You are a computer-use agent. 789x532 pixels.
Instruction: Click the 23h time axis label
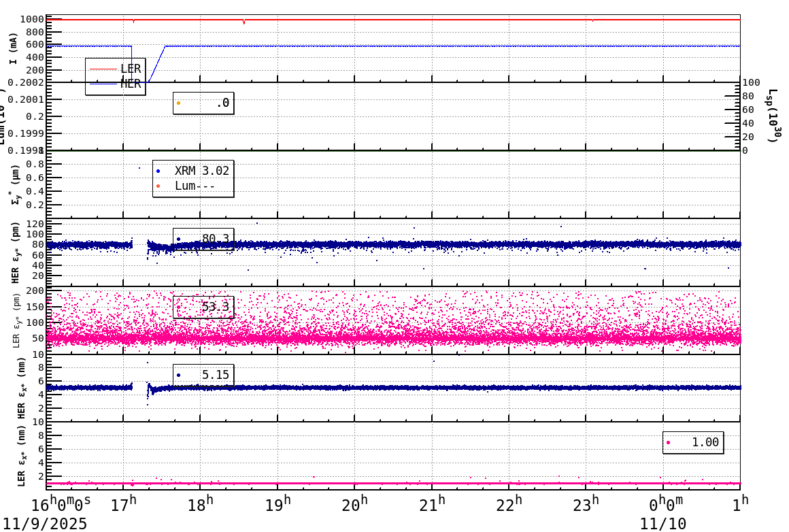586,504
